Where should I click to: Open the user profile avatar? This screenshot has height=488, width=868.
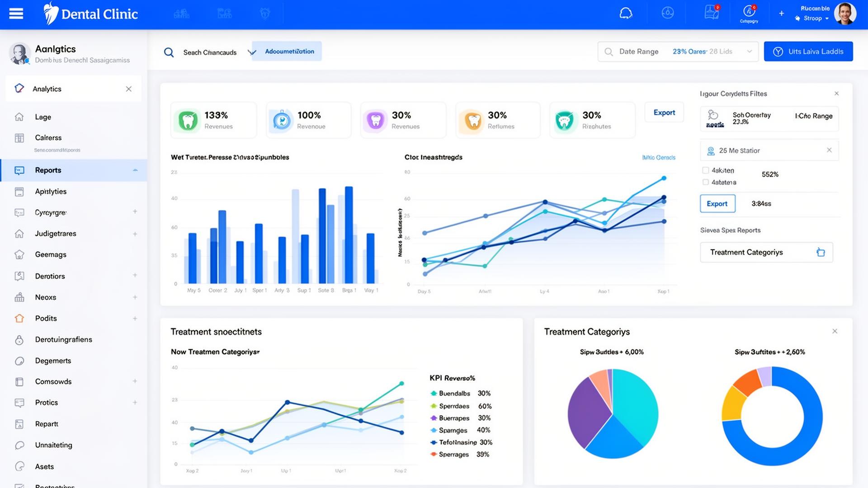(x=845, y=14)
